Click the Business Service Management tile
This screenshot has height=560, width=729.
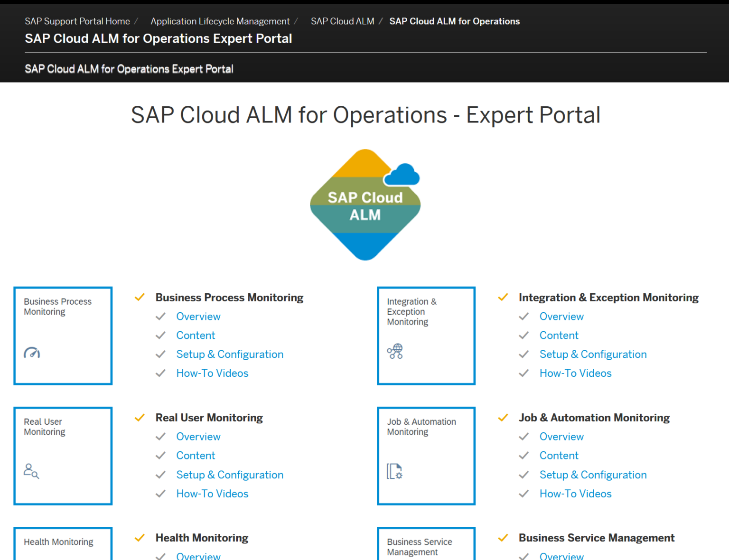point(426,546)
